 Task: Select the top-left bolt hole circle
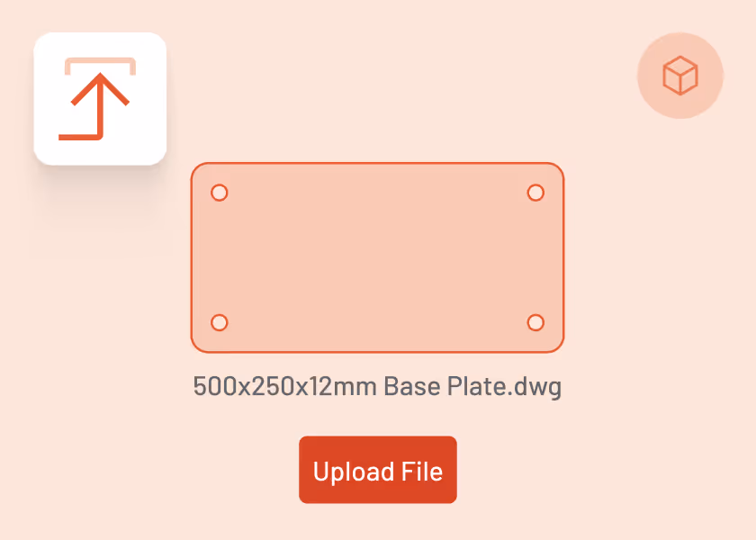[220, 193]
